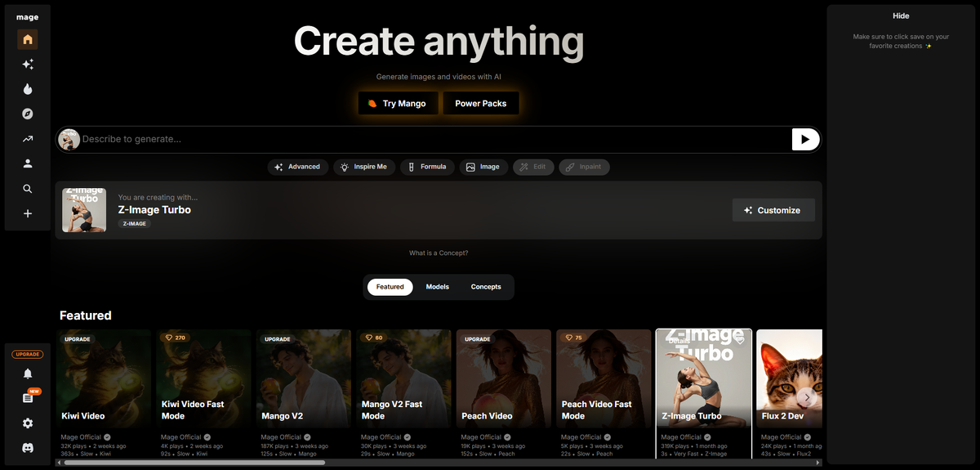Click the Customize button
Viewport: 980px width, 470px height.
click(x=773, y=210)
